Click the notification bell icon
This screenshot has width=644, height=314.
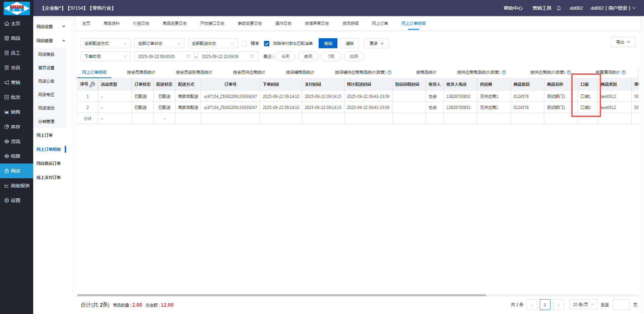559,8
